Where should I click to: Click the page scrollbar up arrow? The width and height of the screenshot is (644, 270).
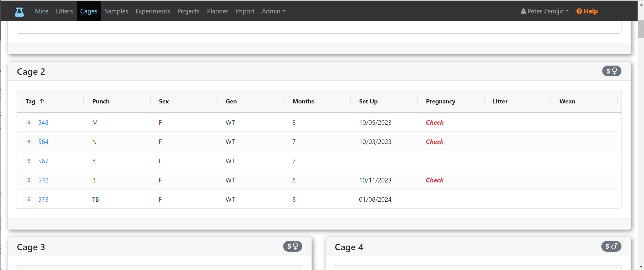[641, 5]
